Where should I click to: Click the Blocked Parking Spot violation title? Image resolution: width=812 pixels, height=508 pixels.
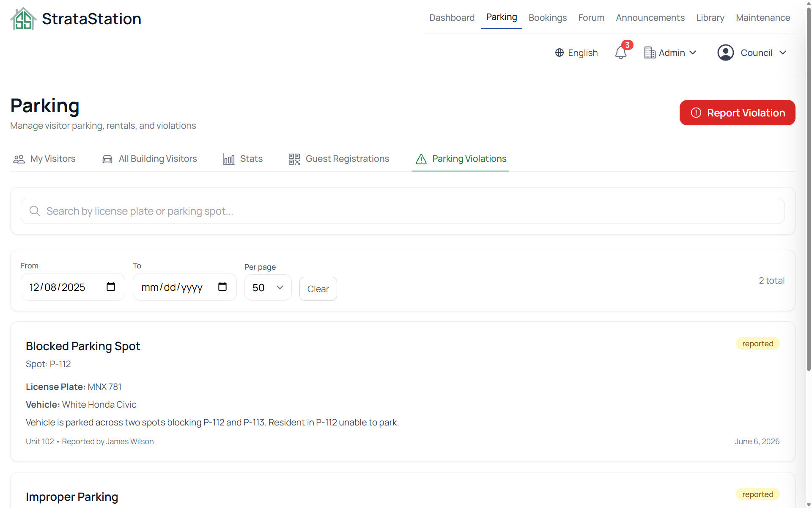83,346
